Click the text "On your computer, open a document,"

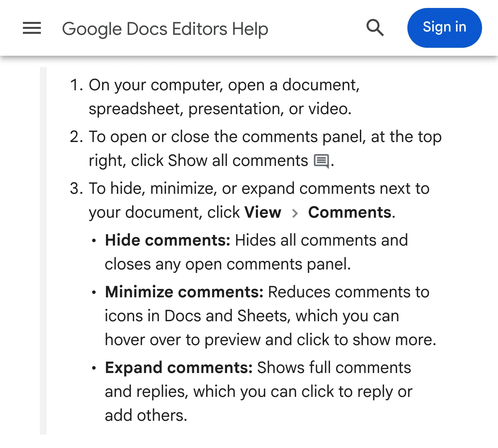(x=224, y=85)
